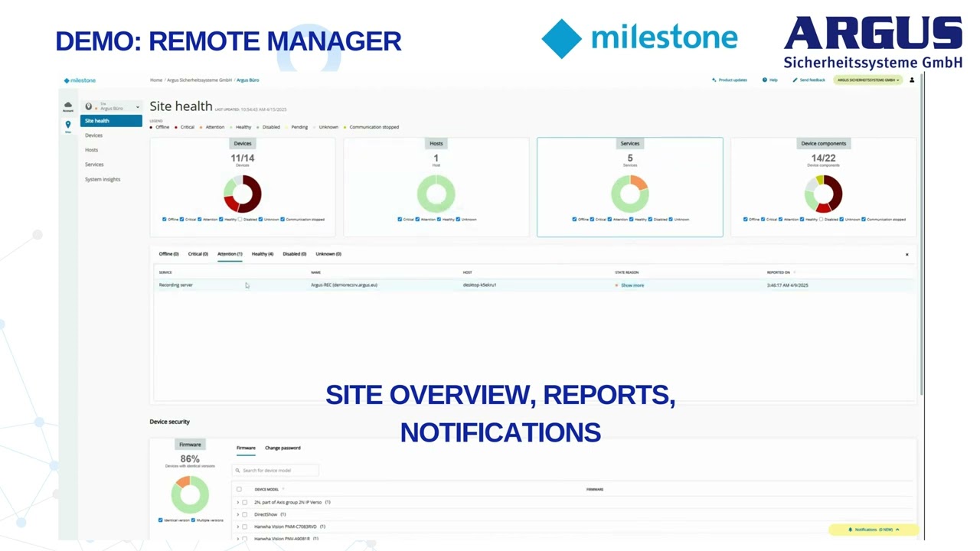Click the Device components donut chart
The image size is (980, 551).
coord(824,193)
